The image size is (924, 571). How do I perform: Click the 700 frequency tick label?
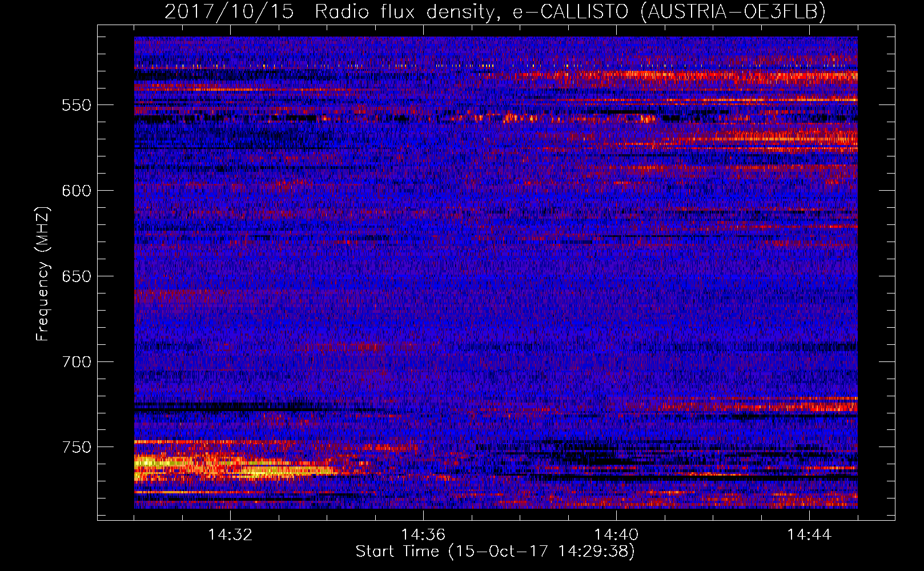[77, 362]
